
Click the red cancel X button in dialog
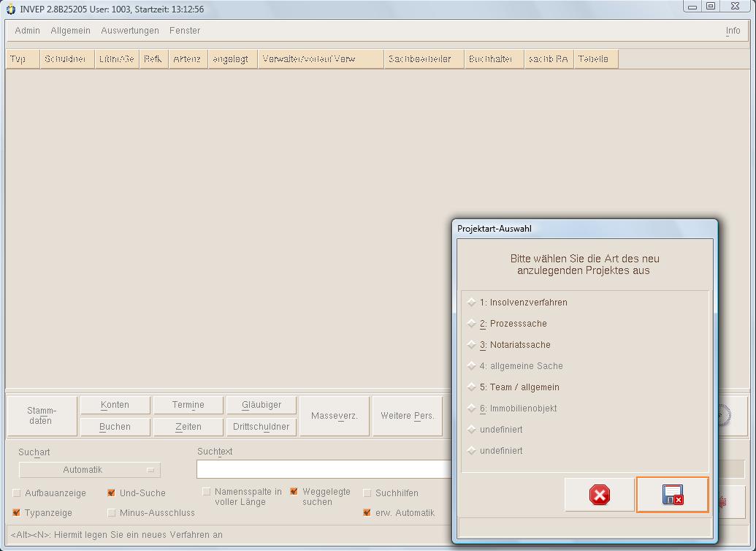tap(599, 495)
